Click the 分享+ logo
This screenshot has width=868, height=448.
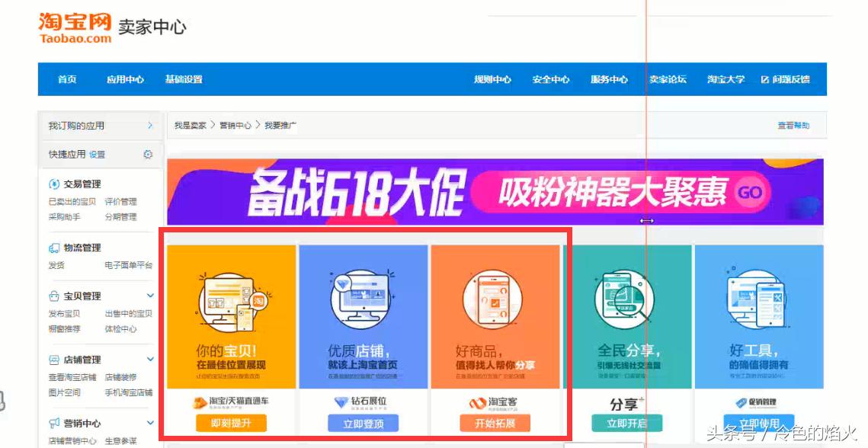point(626,405)
